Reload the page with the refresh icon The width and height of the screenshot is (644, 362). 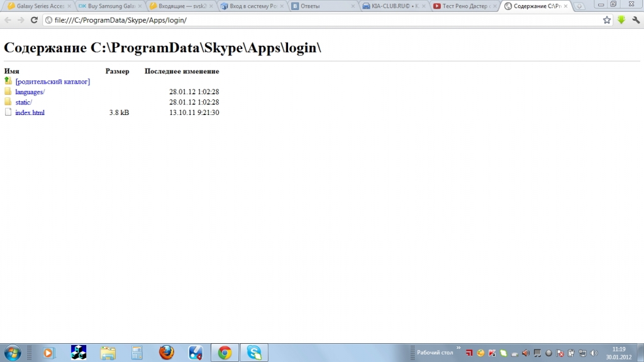tap(34, 20)
